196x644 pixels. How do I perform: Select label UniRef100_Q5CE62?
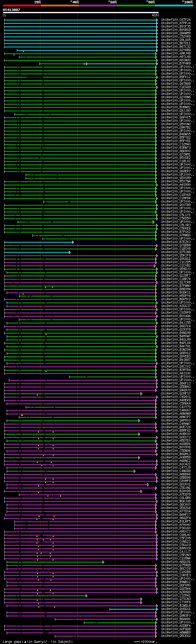176,636
